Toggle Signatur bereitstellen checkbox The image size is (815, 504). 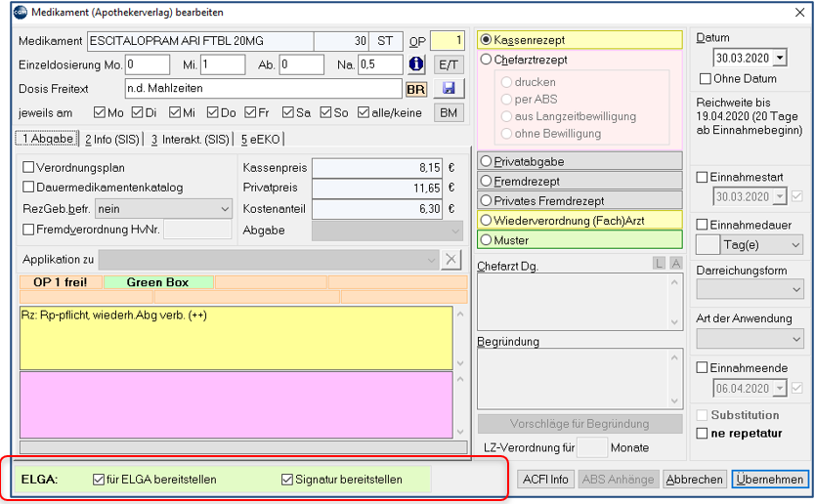coord(287,479)
